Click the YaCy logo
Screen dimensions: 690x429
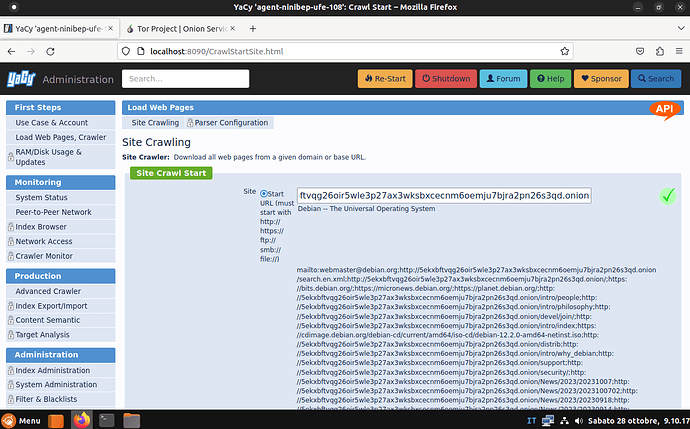click(x=21, y=79)
